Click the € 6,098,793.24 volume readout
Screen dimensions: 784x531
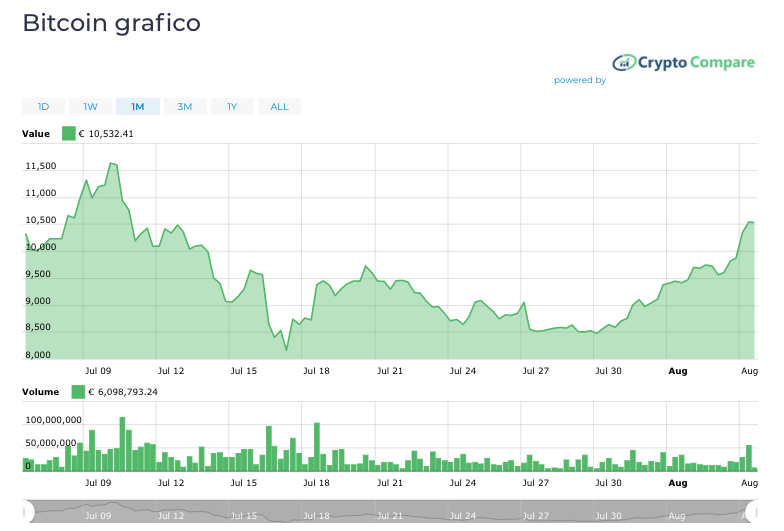coord(123,392)
